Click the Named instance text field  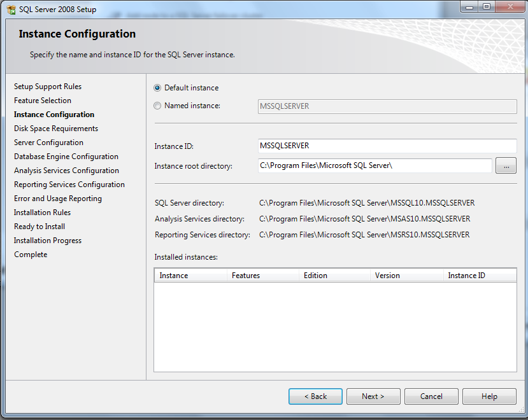point(387,106)
